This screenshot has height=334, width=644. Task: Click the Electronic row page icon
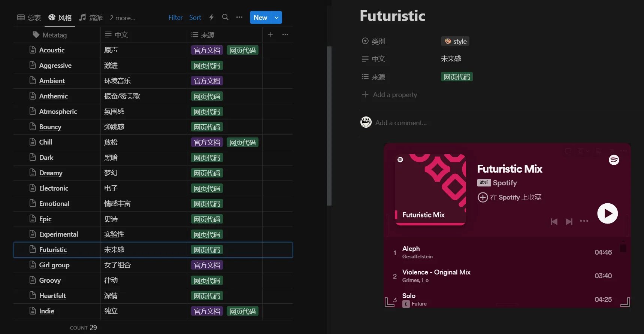point(33,188)
